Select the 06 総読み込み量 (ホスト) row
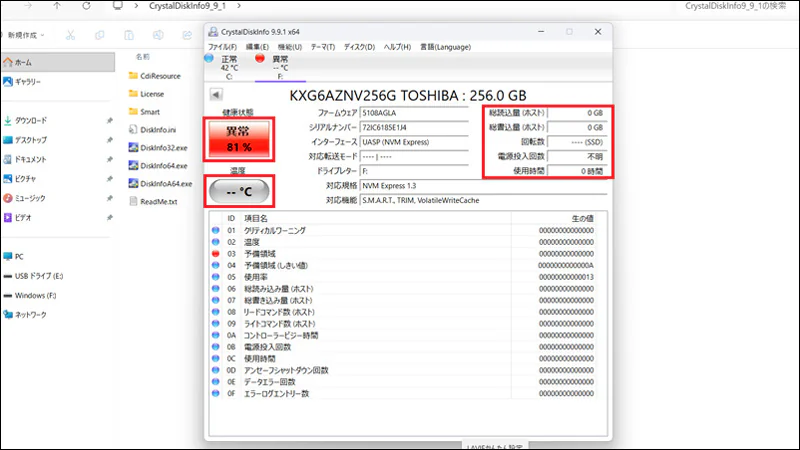This screenshot has height=450, width=800. [403, 289]
